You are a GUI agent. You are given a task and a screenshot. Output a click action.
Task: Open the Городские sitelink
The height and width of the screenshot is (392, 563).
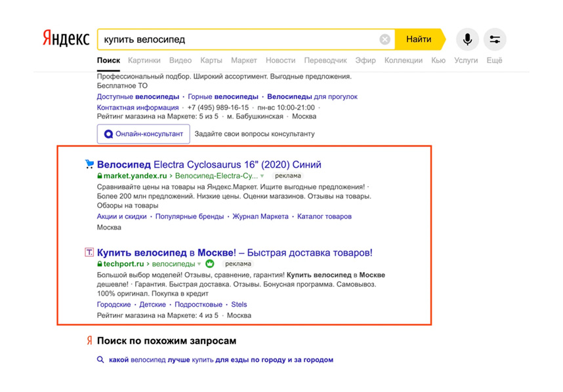pyautogui.click(x=114, y=305)
